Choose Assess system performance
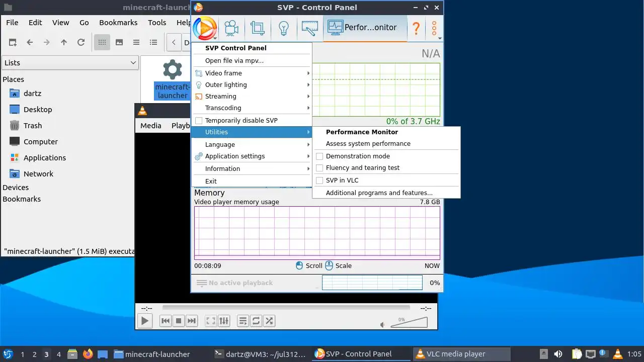 [386, 144]
